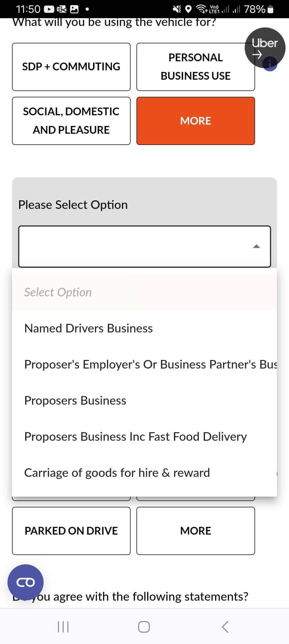
Task: Tap the back arrow in the navigation bar
Action: (225, 626)
